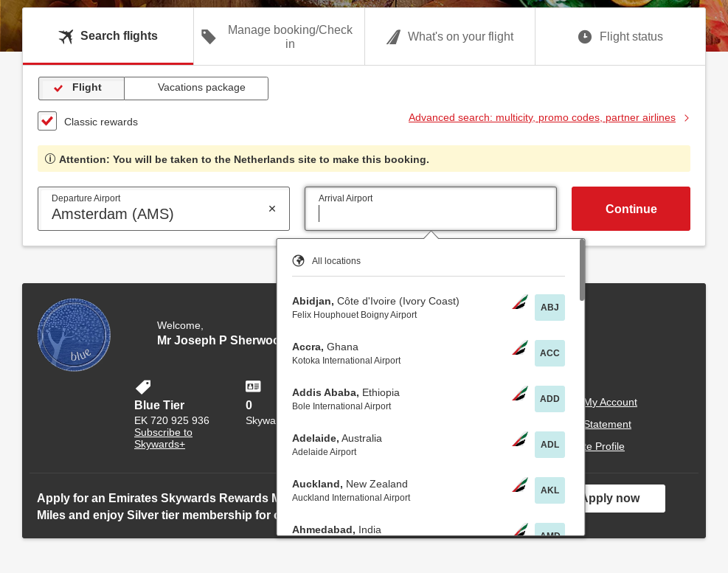The image size is (728, 573).
Task: Click the tail fin icon for What's on your flight
Action: pos(393,37)
